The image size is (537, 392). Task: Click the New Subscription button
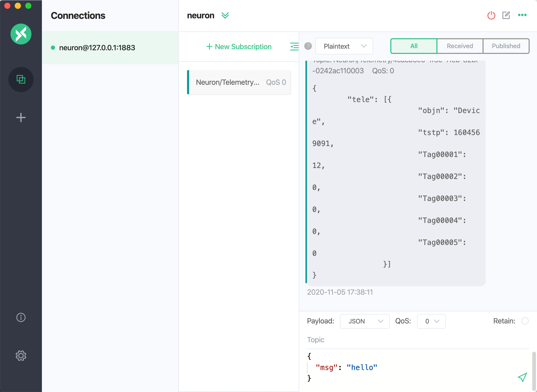(239, 47)
